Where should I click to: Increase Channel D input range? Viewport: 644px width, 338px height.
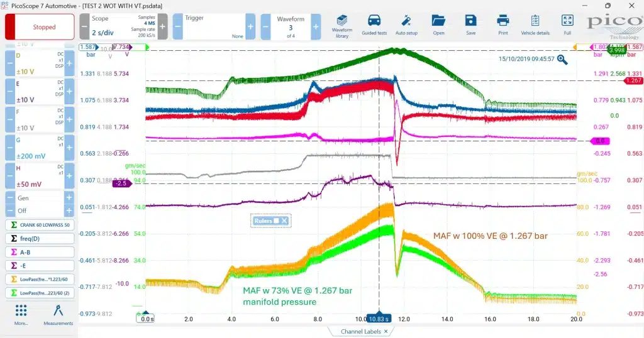69,63
